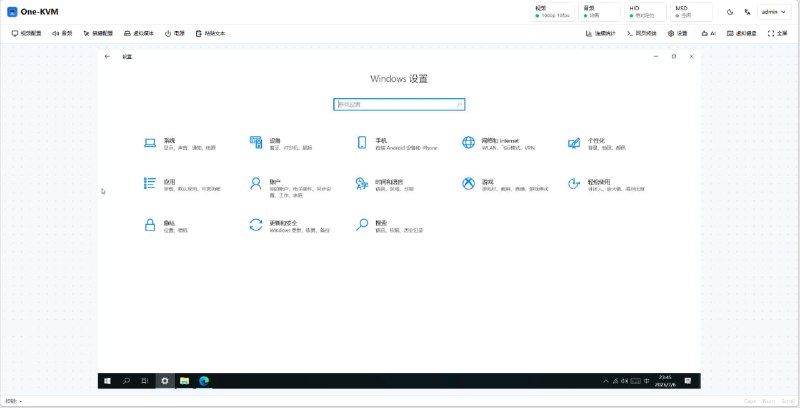The width and height of the screenshot is (800, 408).
Task: Go back in the Windows Settings window
Action: [x=107, y=56]
